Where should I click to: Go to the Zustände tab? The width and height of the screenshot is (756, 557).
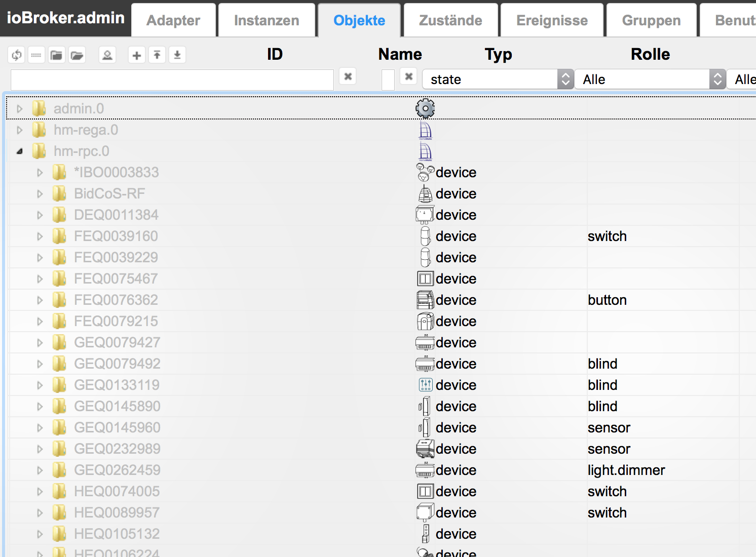[x=450, y=20]
